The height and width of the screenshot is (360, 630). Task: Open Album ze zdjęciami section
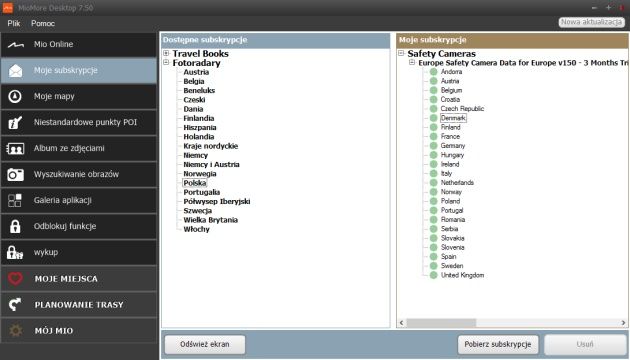point(79,149)
